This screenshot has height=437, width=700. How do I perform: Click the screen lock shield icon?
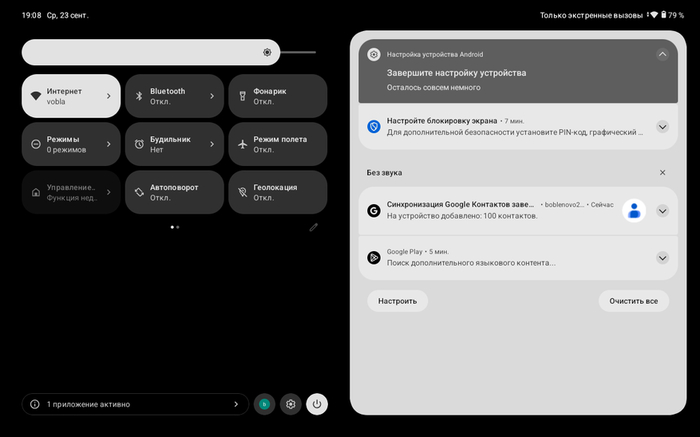coord(374,126)
